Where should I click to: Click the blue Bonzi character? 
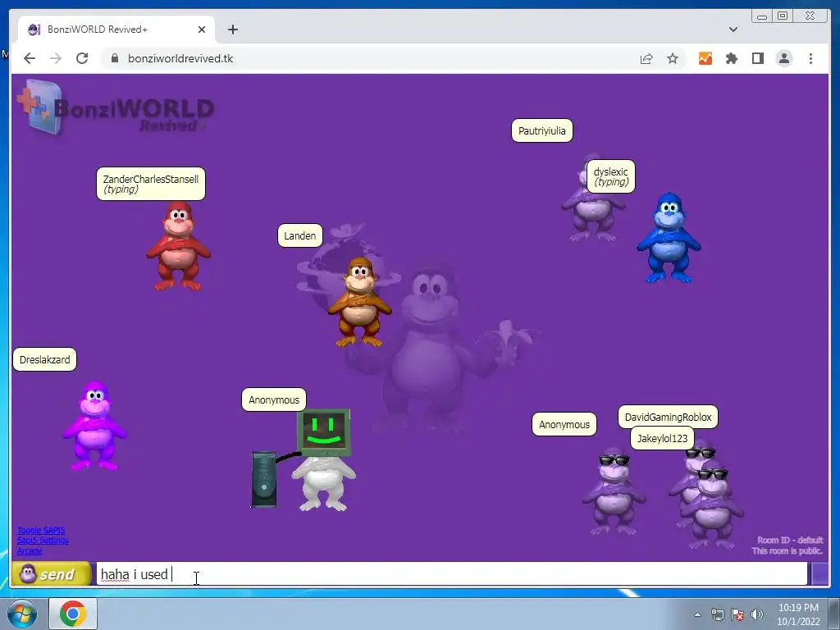669,238
